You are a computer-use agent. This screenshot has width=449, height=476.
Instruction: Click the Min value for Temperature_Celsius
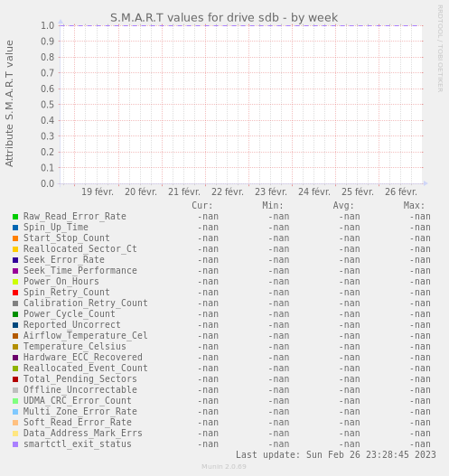[x=278, y=346]
